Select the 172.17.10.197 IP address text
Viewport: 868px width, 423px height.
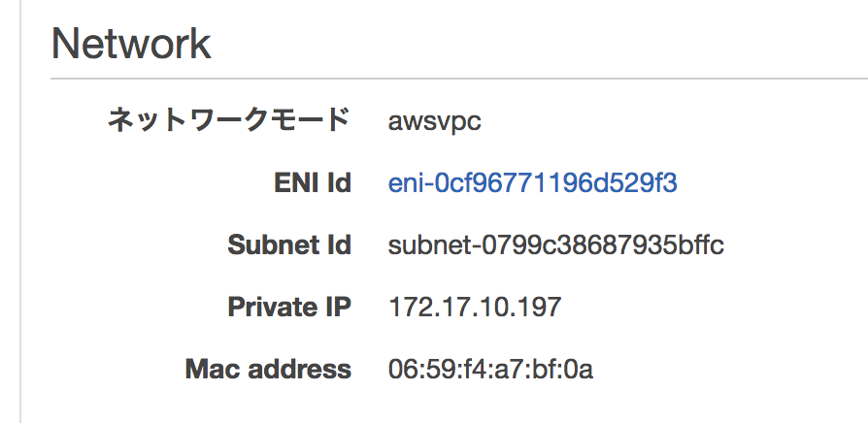click(475, 307)
